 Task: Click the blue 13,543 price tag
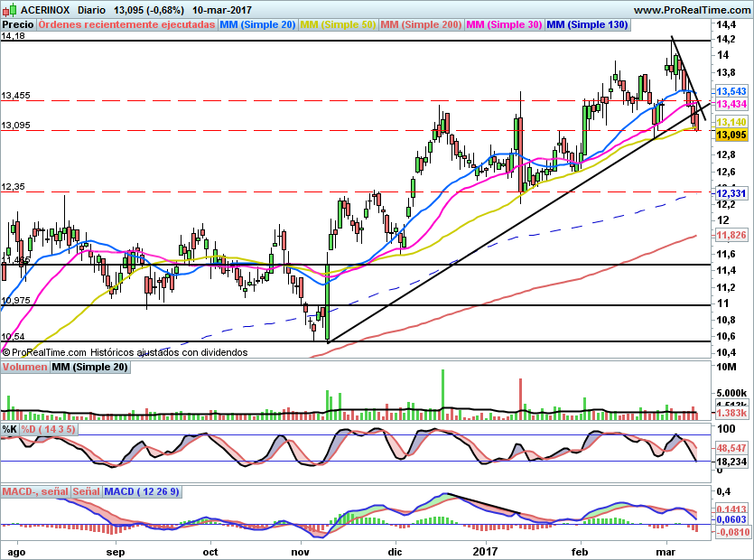[x=731, y=92]
